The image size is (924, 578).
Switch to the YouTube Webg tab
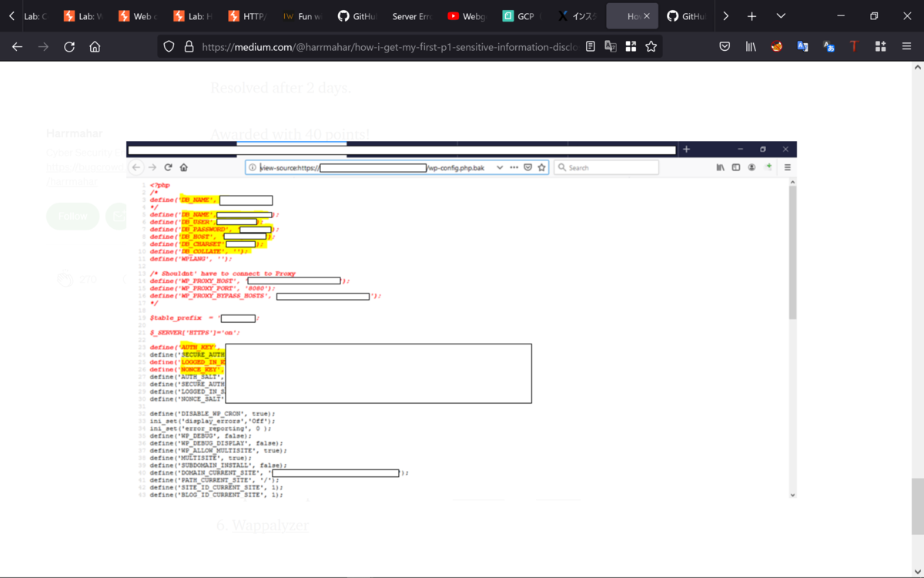(x=466, y=16)
